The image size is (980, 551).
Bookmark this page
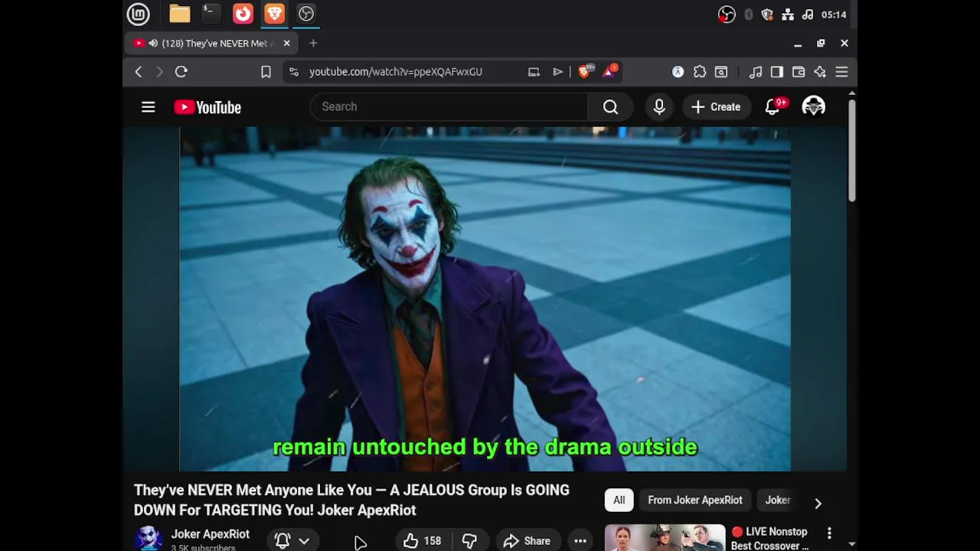266,72
